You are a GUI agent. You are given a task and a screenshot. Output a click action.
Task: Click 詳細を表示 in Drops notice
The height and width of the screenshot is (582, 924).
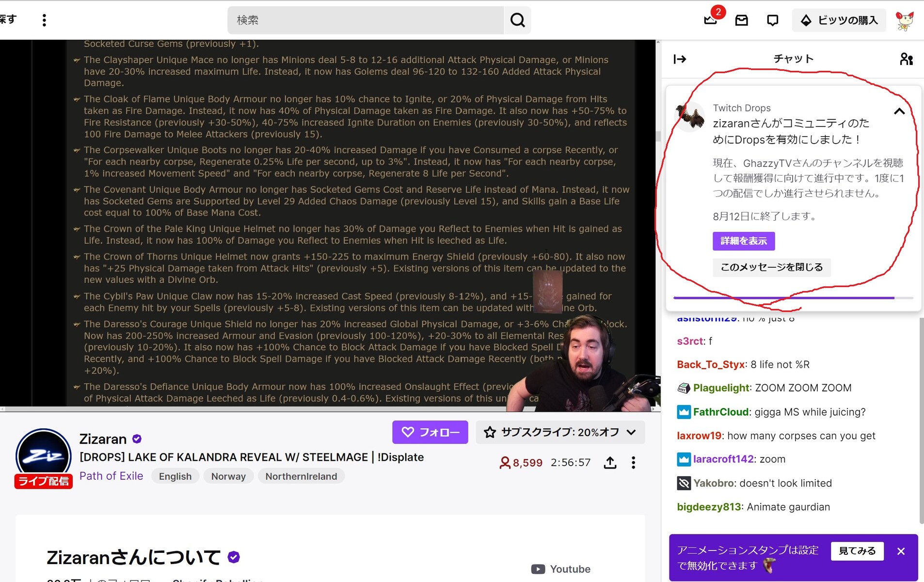pyautogui.click(x=743, y=241)
